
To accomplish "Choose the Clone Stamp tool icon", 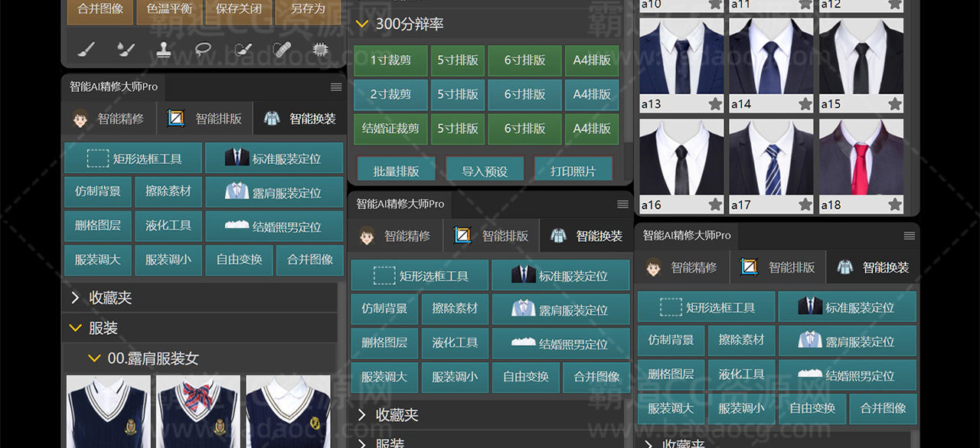I will (x=164, y=50).
